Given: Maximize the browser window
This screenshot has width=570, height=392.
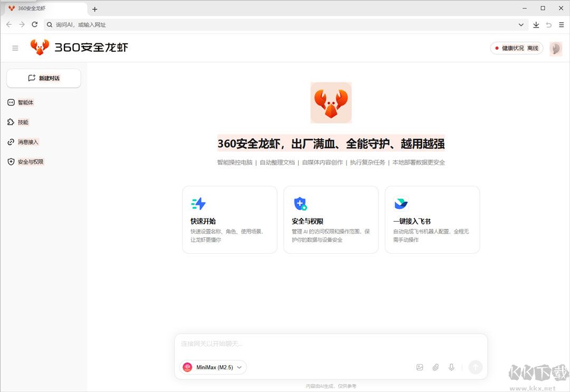Looking at the screenshot, I should coord(543,8).
